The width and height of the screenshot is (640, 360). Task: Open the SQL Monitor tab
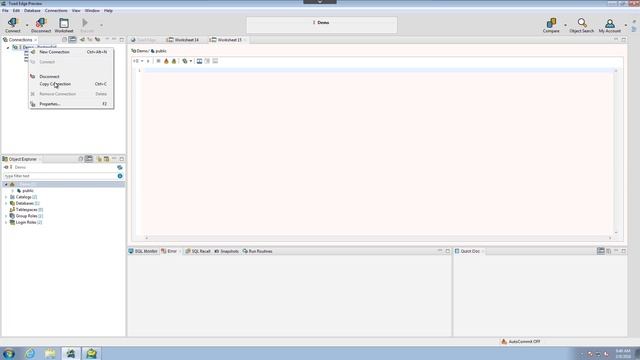point(143,251)
